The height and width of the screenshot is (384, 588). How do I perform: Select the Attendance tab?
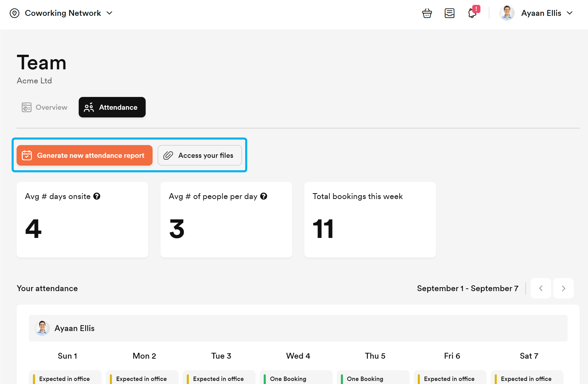pyautogui.click(x=112, y=107)
